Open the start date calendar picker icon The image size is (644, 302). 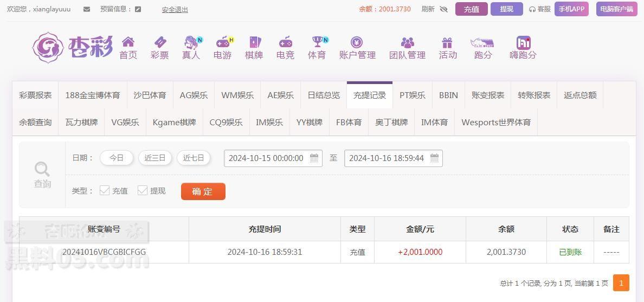314,158
